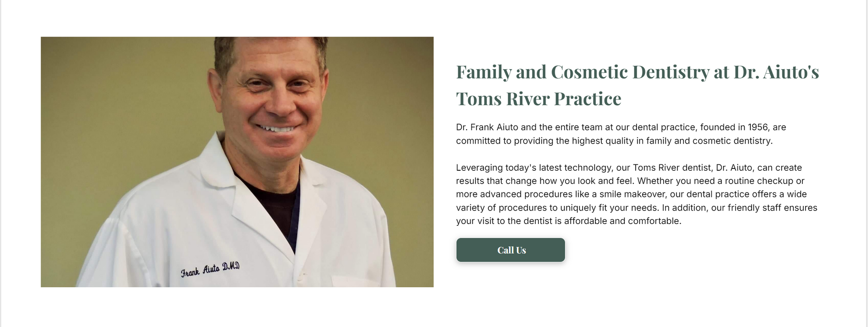Click the words smile makeover
This screenshot has width=868, height=327.
click(x=632, y=194)
